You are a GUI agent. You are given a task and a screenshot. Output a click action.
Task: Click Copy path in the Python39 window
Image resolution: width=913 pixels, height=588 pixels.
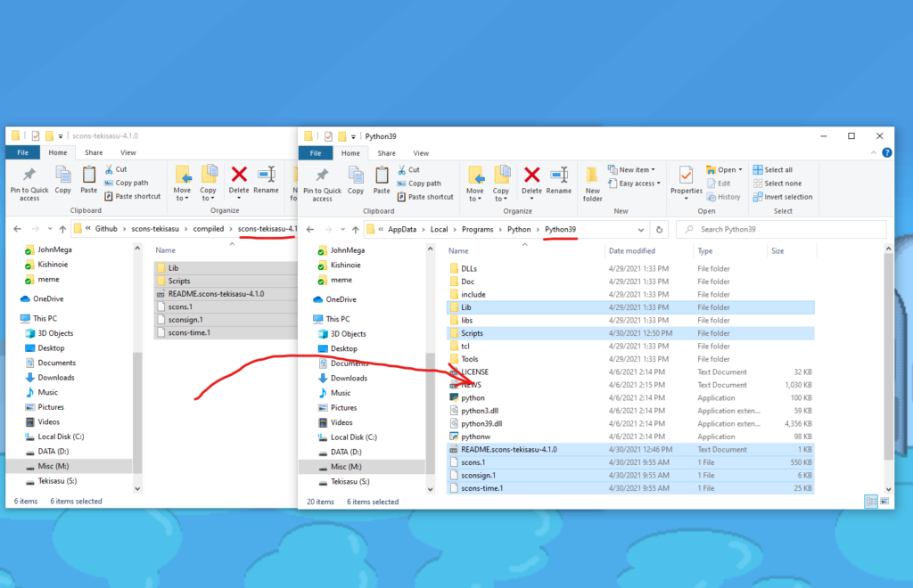(419, 184)
